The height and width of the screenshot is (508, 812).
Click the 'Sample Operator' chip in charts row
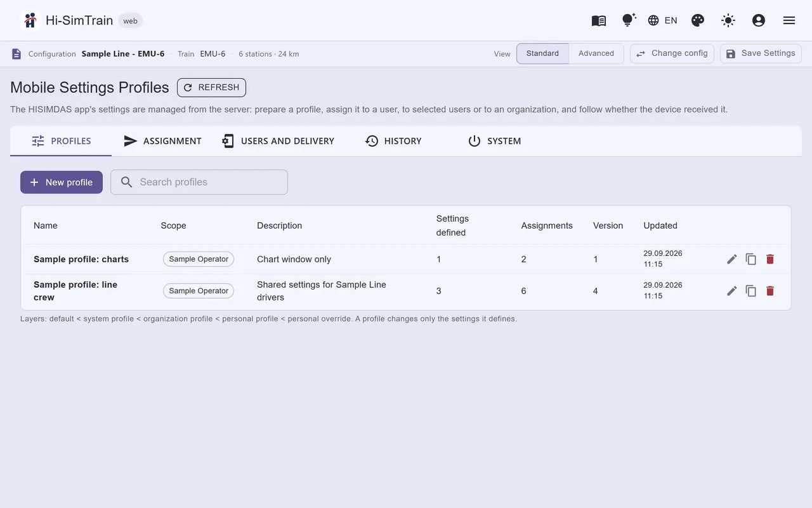click(199, 259)
